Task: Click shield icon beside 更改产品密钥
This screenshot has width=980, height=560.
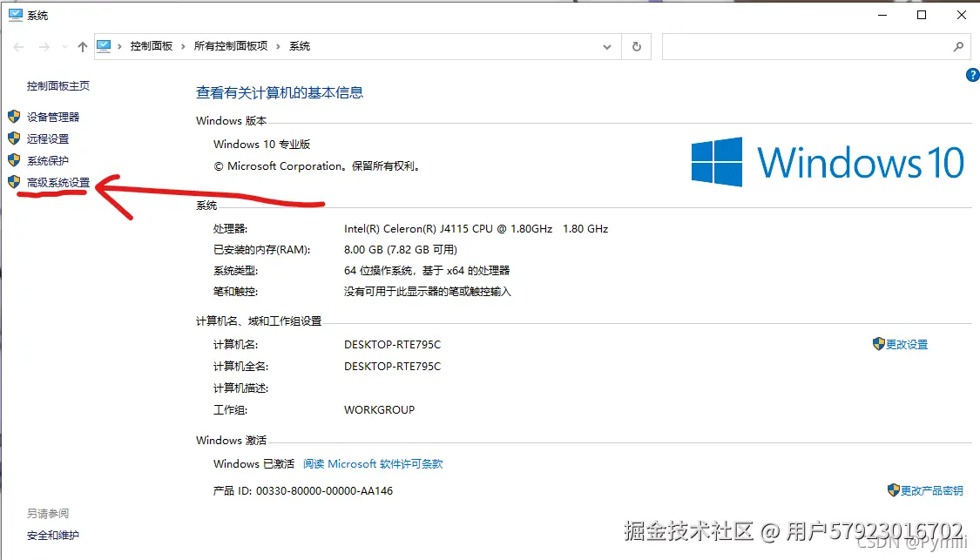Action: 894,490
